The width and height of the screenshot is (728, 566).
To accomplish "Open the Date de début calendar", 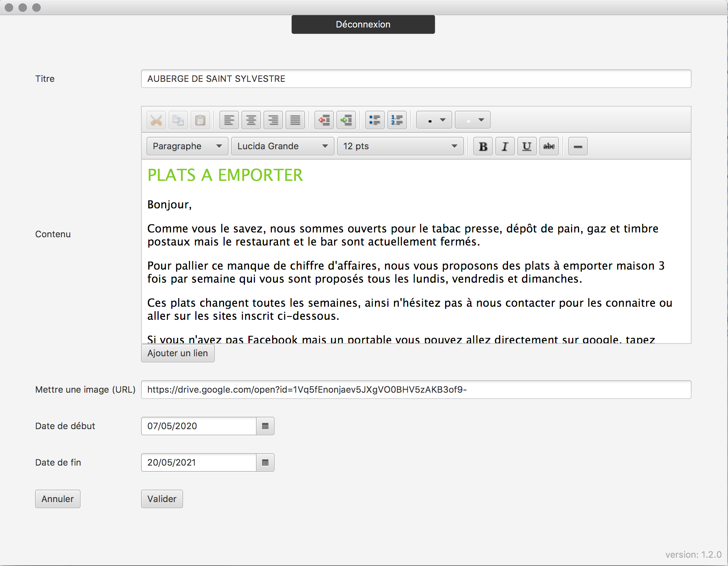I will click(x=265, y=426).
